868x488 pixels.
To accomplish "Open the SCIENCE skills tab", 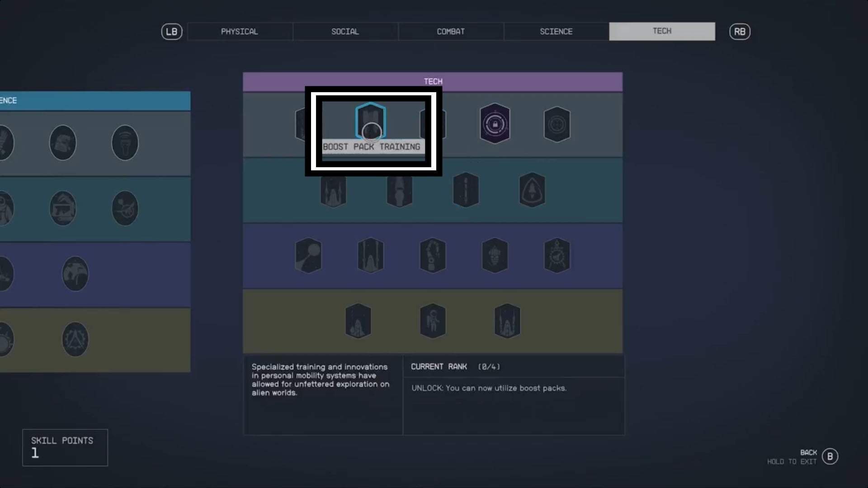I will click(556, 31).
